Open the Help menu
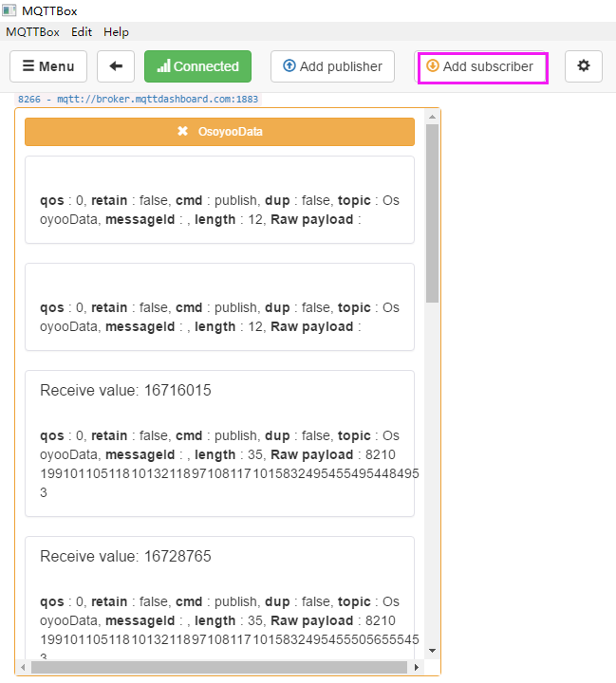Screen dimensions: 616x683 point(116,32)
